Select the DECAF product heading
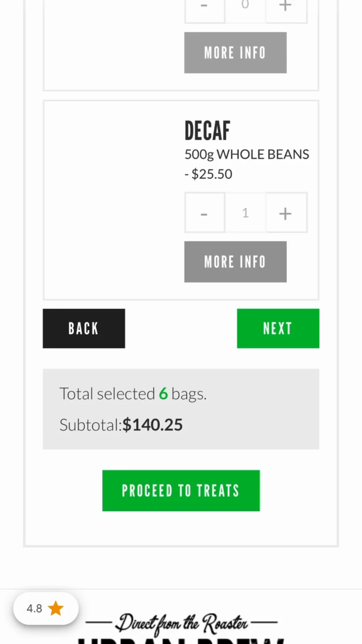 (x=207, y=131)
